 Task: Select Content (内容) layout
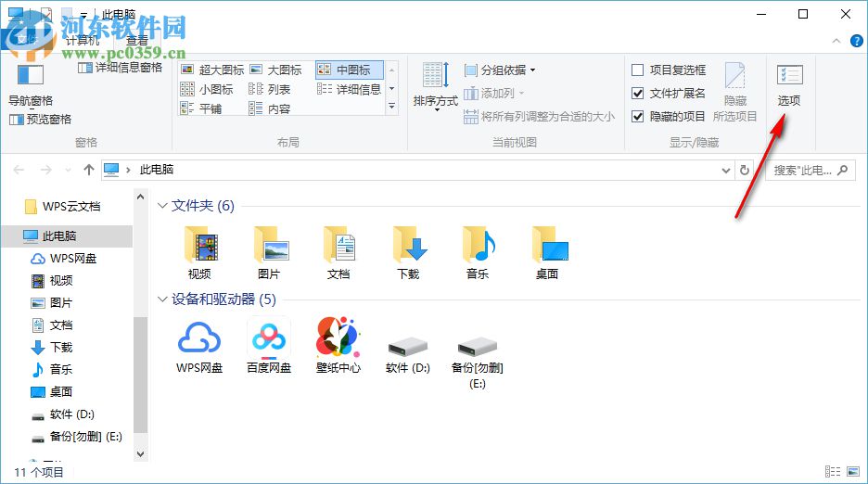pyautogui.click(x=269, y=108)
